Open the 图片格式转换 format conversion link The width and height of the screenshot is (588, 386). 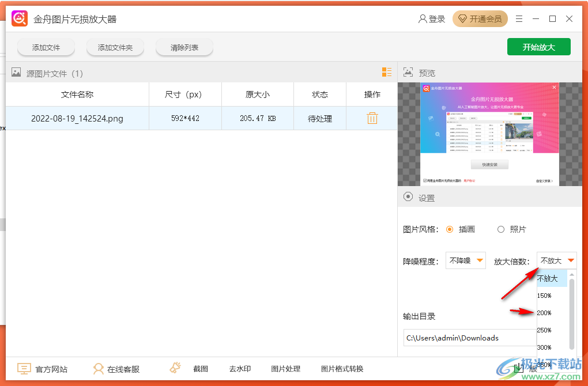[x=342, y=369]
